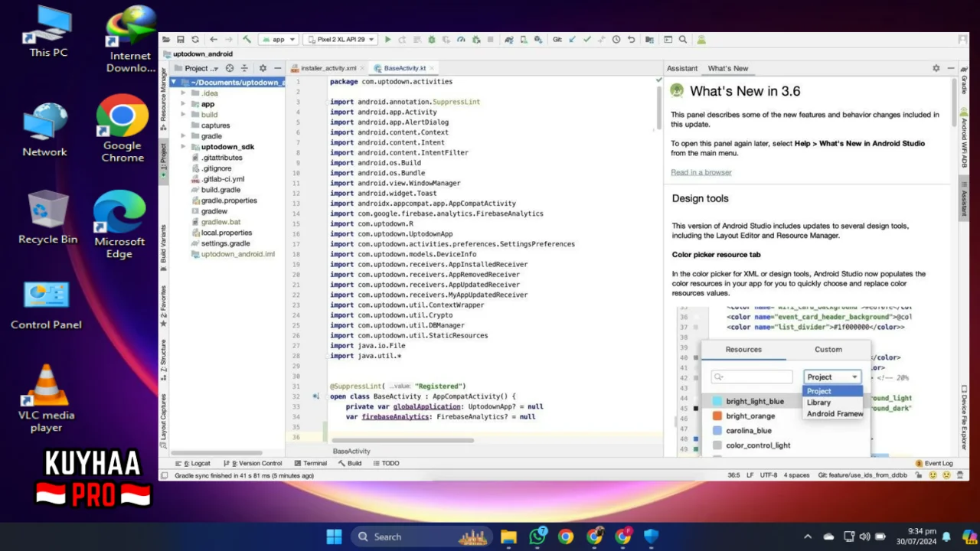Open WhatsApp from the taskbar
980x551 pixels.
point(537,536)
